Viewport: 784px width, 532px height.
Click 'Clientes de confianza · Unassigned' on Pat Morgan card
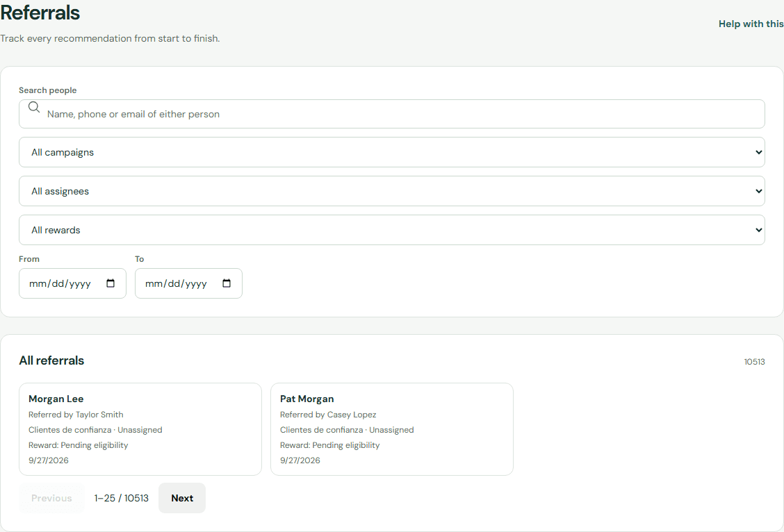coord(347,430)
